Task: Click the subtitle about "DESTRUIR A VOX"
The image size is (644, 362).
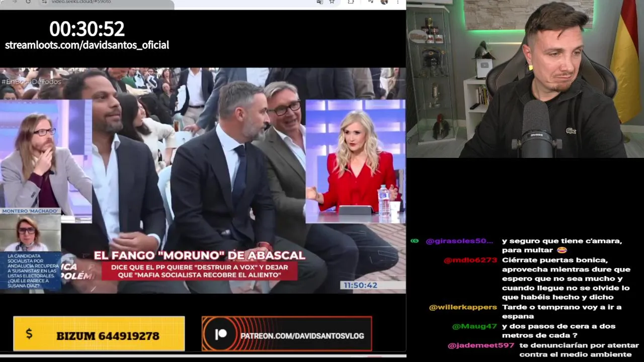Action: pos(199,270)
